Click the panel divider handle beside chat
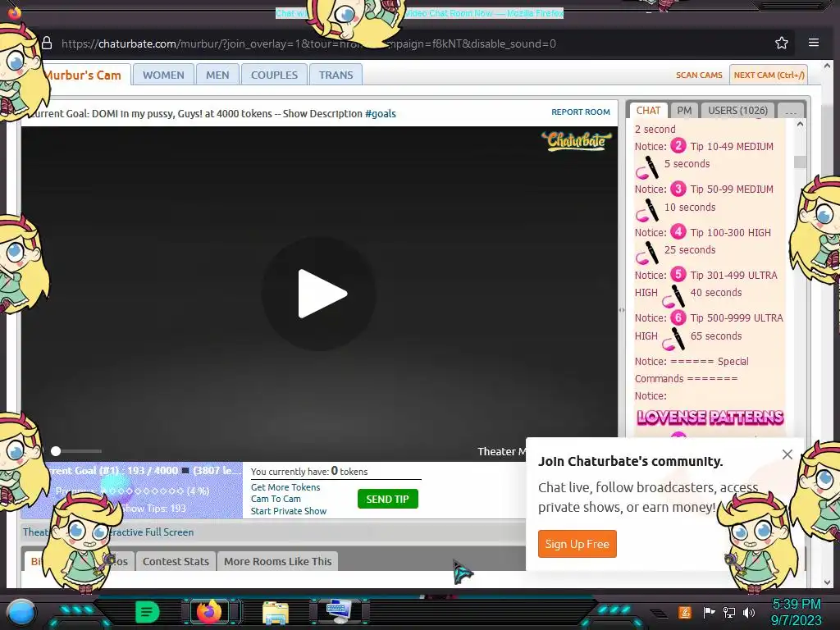 click(x=622, y=309)
